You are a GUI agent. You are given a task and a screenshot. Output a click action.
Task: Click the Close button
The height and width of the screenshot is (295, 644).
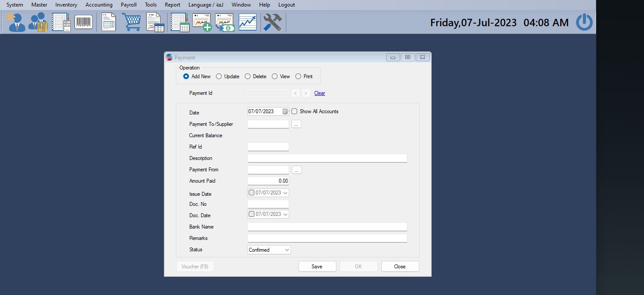[400, 267]
